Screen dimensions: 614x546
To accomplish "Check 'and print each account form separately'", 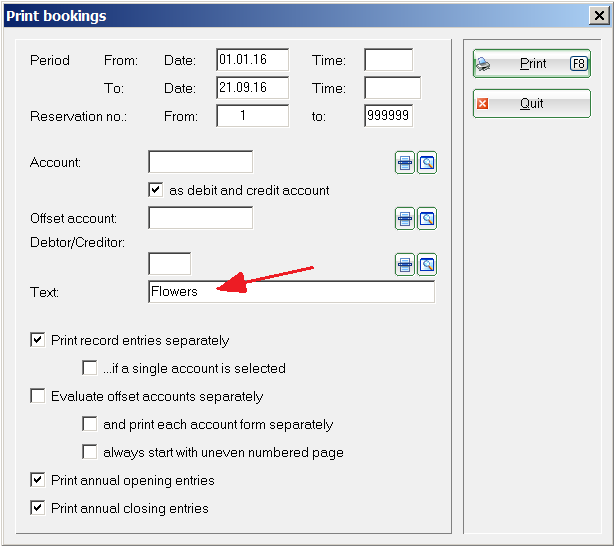I will click(x=90, y=424).
